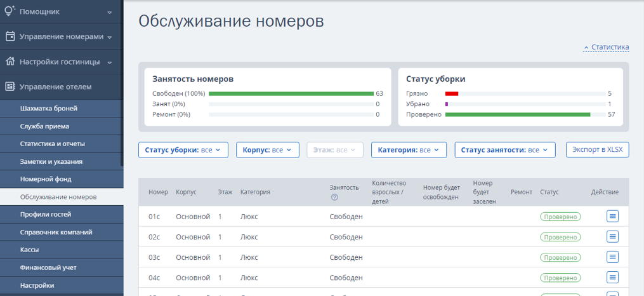Viewport: 644px width, 296px height.
Task: Click the question mark help icon under Занятость
Action: pos(334,198)
